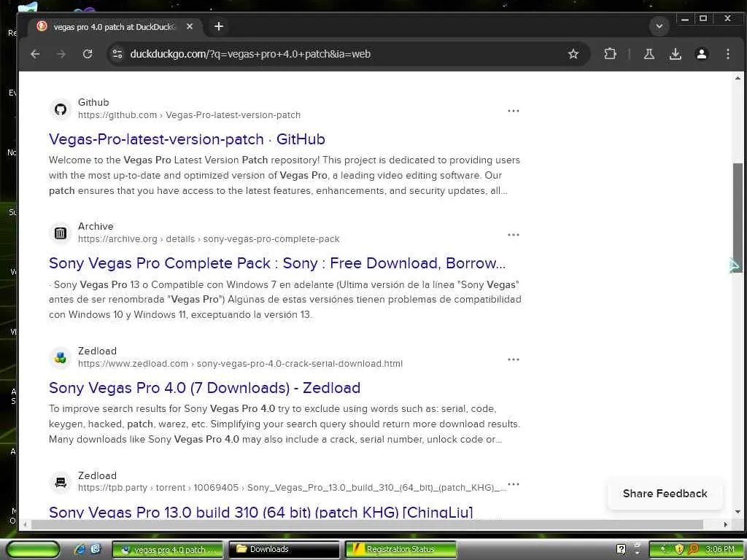Switch to vegas pro 4.0 patch taskbar item
Image resolution: width=747 pixels, height=560 pixels.
(x=168, y=549)
